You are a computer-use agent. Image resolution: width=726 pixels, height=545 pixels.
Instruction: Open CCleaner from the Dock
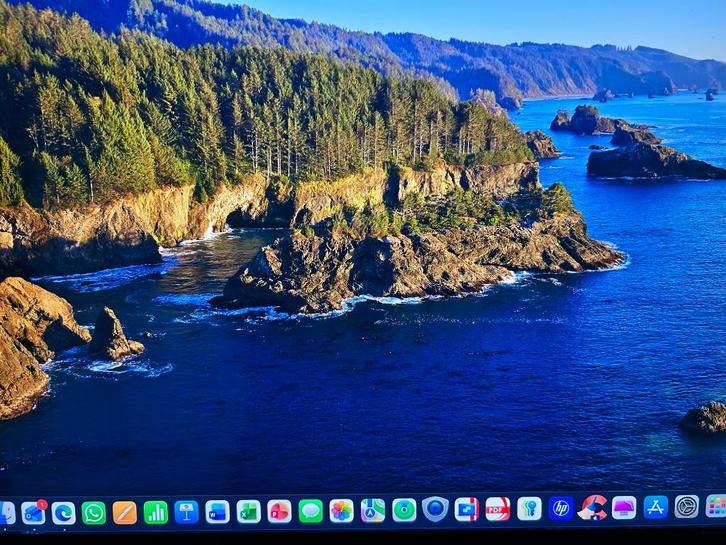pyautogui.click(x=592, y=507)
